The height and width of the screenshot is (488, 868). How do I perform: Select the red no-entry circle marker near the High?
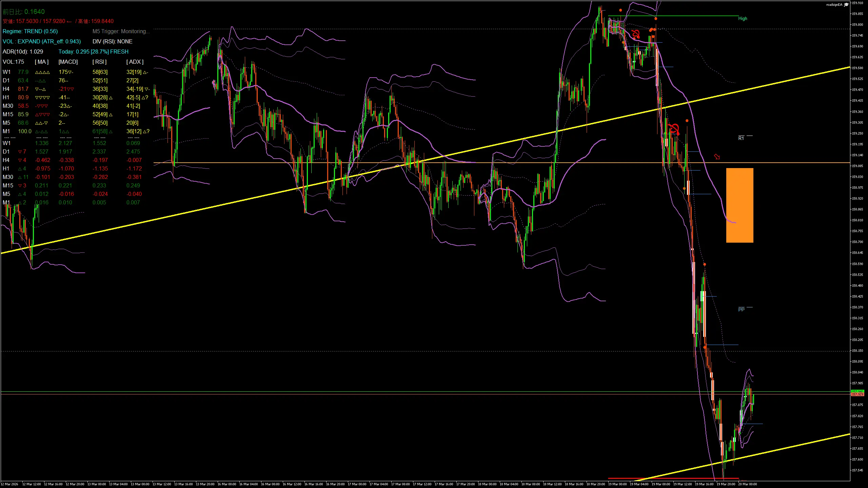click(636, 34)
